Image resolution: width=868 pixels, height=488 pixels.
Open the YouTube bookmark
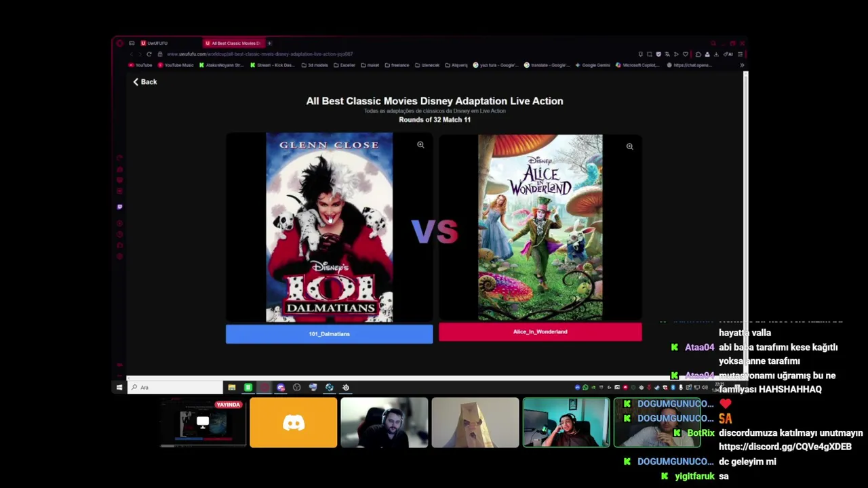click(x=140, y=65)
